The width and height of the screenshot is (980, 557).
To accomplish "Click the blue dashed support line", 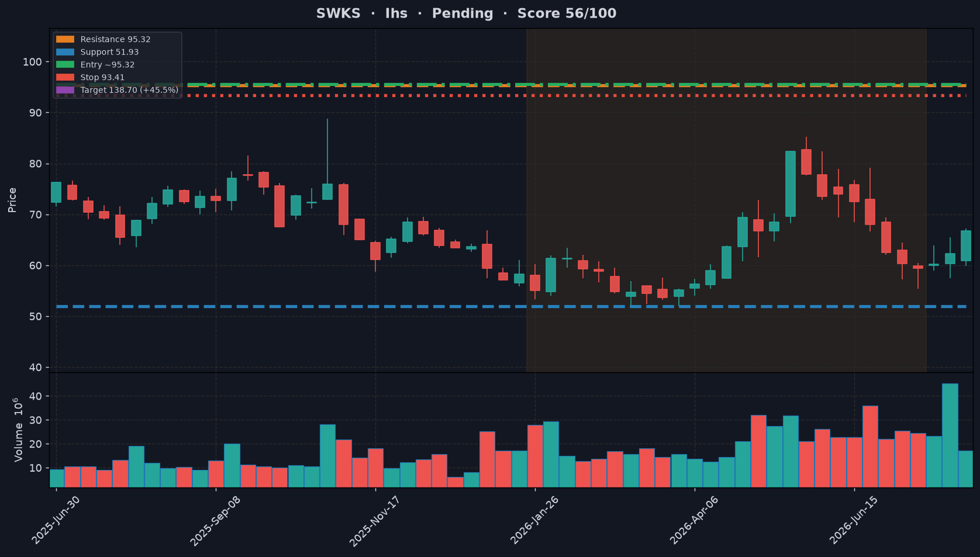I will [511, 306].
